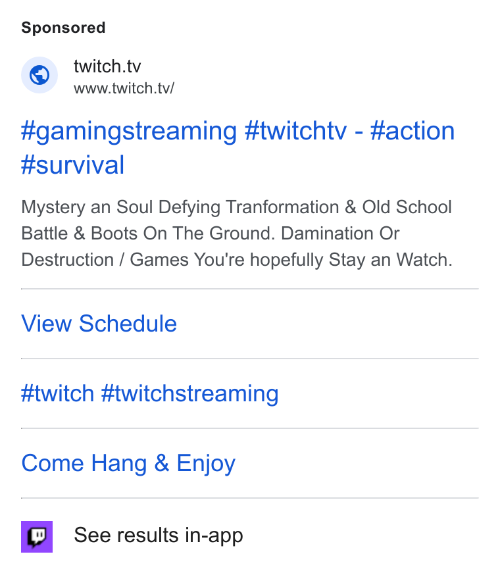Select the #twitchtv hashtag in the ad title

295,131
